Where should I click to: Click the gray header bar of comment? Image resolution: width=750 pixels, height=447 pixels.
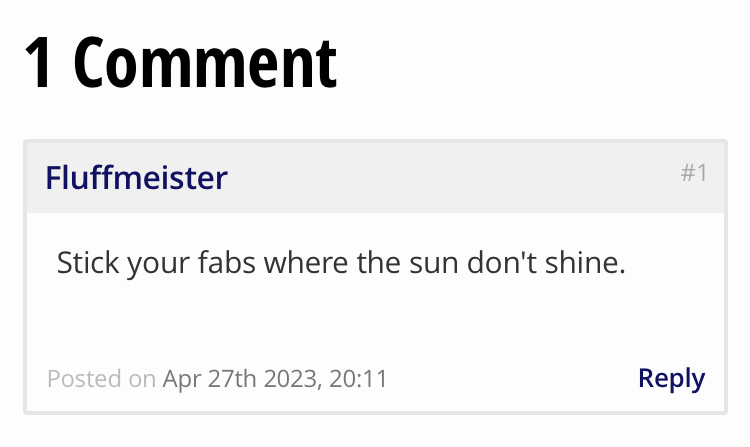click(450, 178)
